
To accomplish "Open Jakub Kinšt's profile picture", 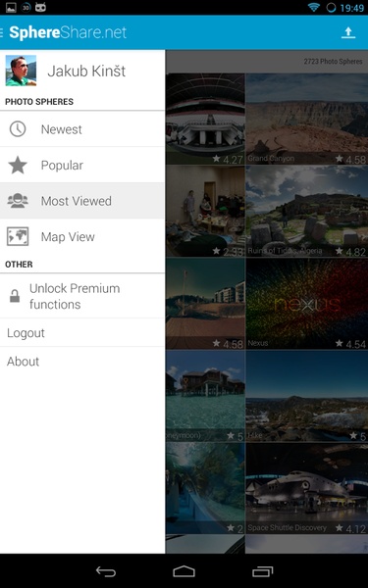I will point(21,71).
